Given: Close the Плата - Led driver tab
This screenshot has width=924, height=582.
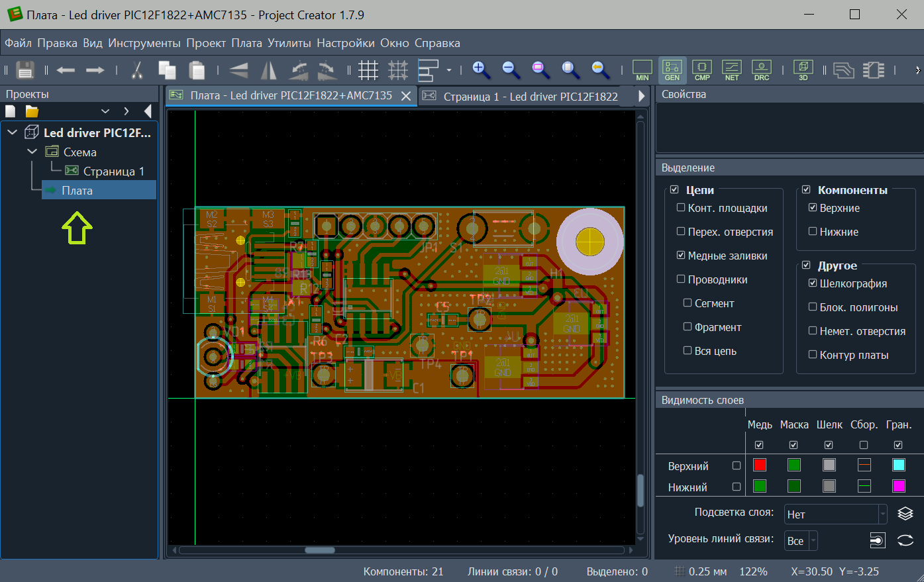Looking at the screenshot, I should click(x=407, y=96).
